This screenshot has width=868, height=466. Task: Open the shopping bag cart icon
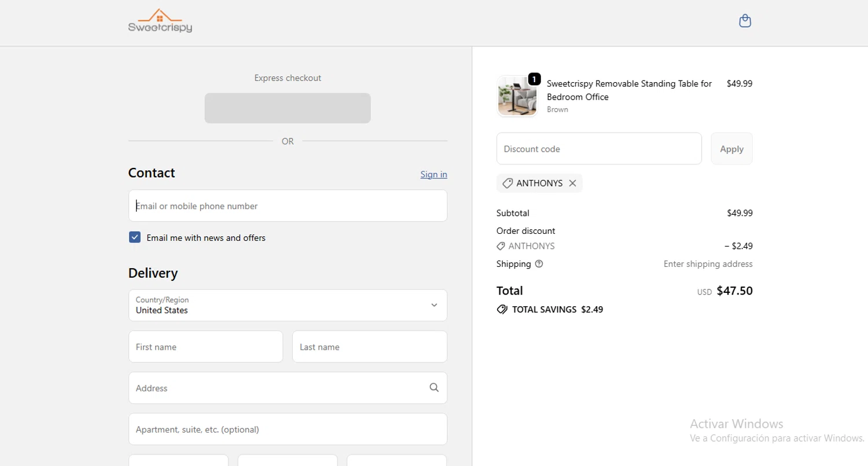pyautogui.click(x=745, y=21)
